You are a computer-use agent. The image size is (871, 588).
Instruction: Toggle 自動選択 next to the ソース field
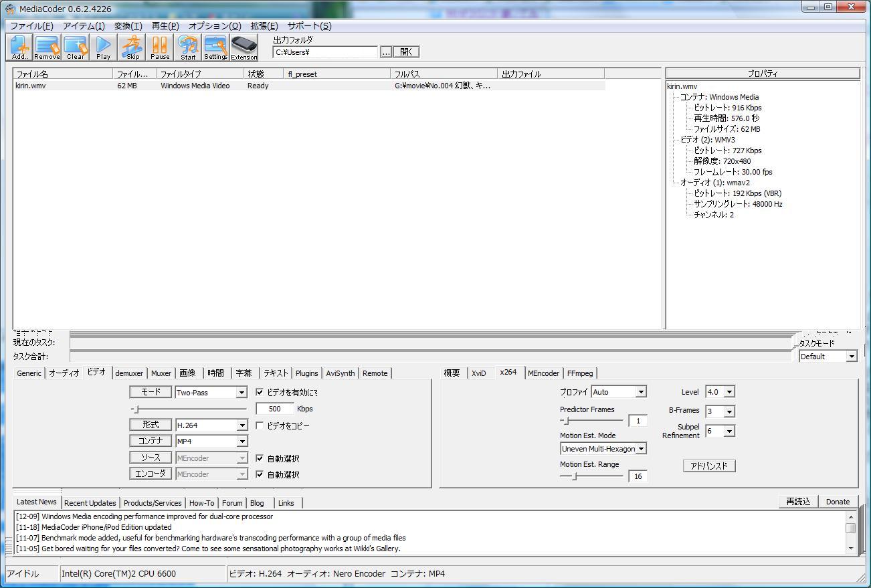tap(260, 458)
